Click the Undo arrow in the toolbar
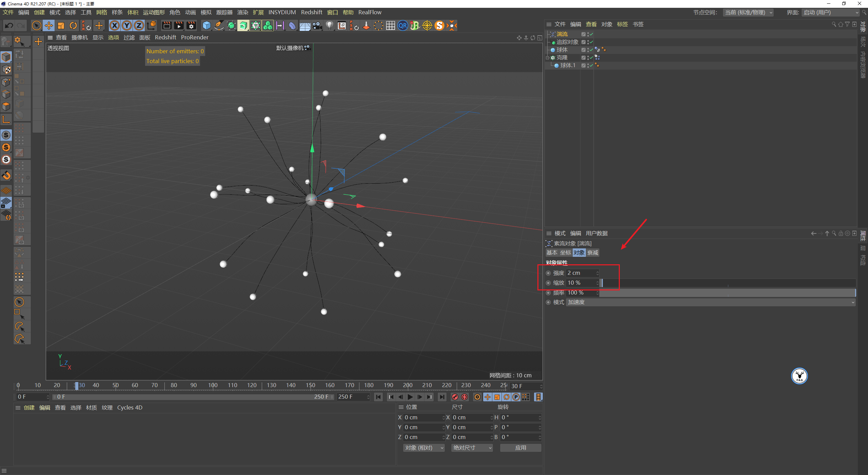The height and width of the screenshot is (475, 868). pyautogui.click(x=9, y=25)
